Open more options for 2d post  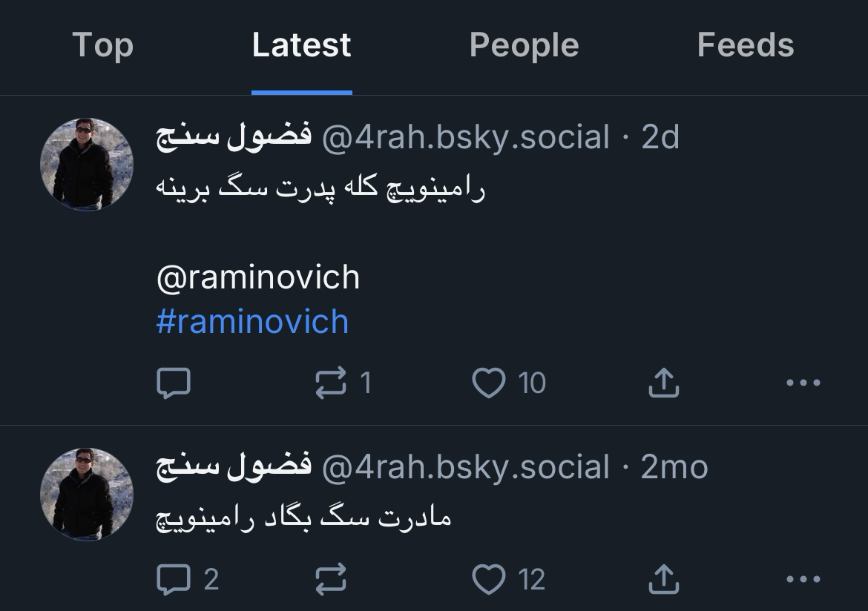[x=803, y=383]
